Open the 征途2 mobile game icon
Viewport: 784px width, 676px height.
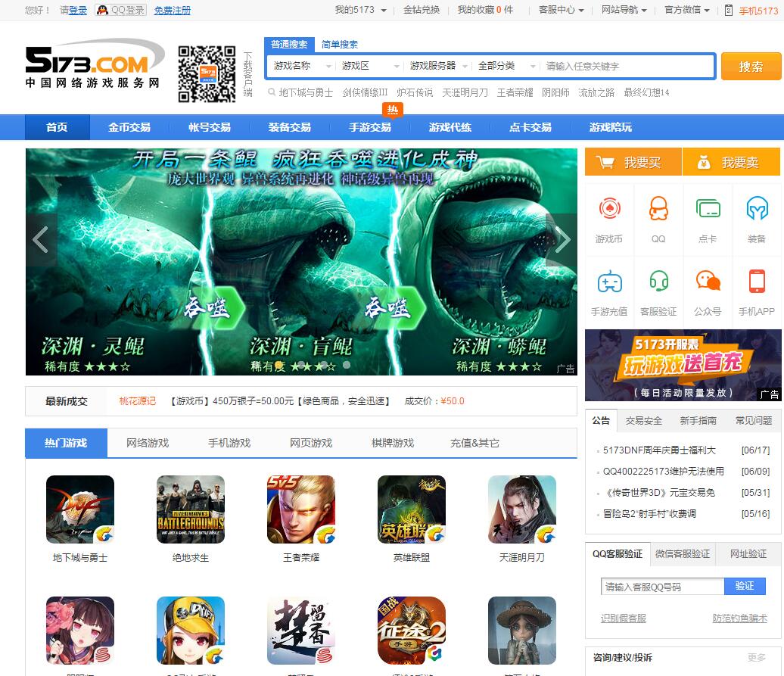click(x=412, y=631)
